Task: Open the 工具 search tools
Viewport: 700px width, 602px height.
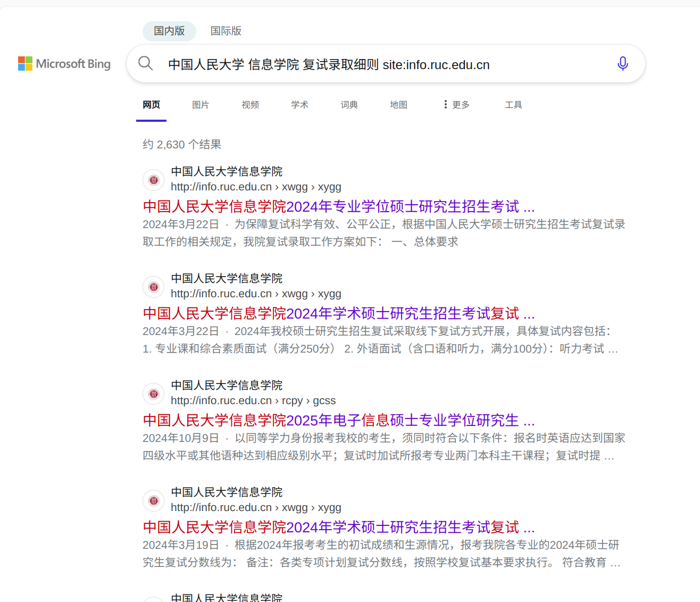Action: (x=513, y=105)
